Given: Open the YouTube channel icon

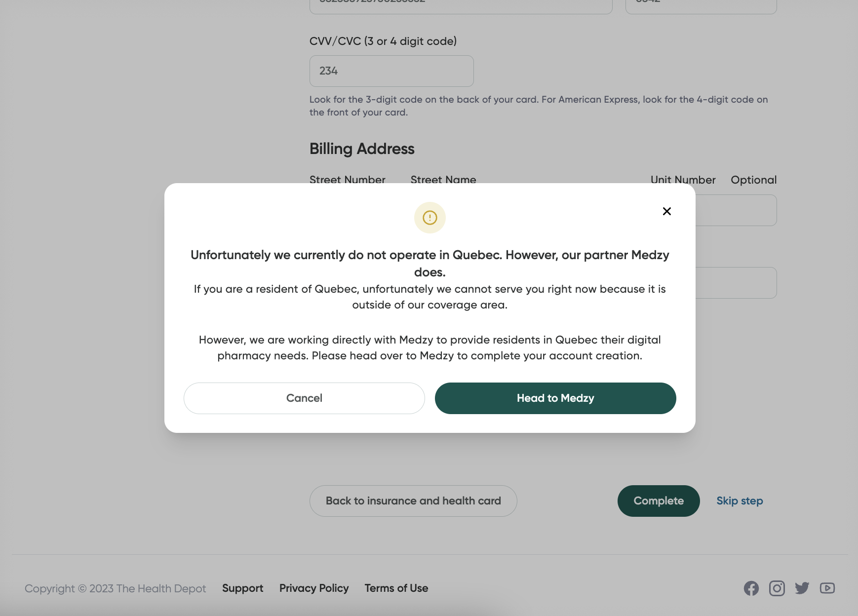Looking at the screenshot, I should (x=827, y=588).
